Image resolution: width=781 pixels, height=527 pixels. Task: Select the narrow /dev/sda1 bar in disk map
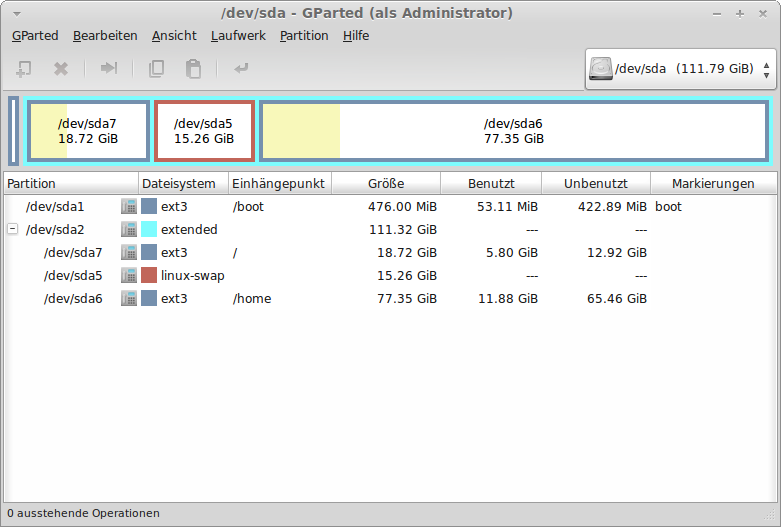point(13,131)
